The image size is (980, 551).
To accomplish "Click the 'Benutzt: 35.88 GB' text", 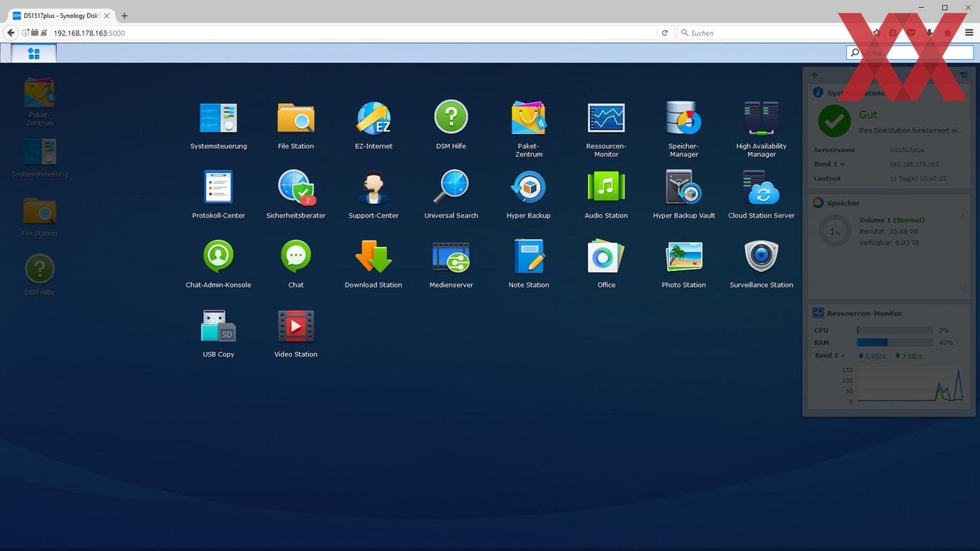I will tap(888, 232).
